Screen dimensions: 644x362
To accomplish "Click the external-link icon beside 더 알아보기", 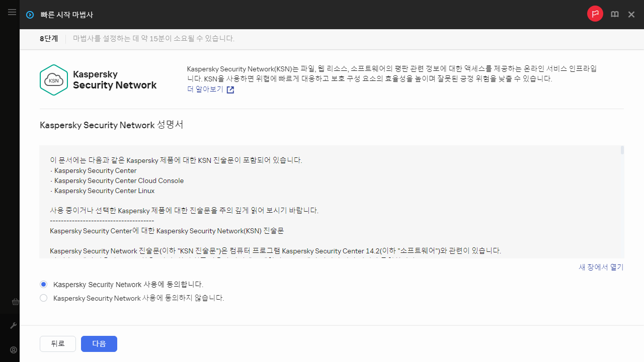I will (230, 89).
